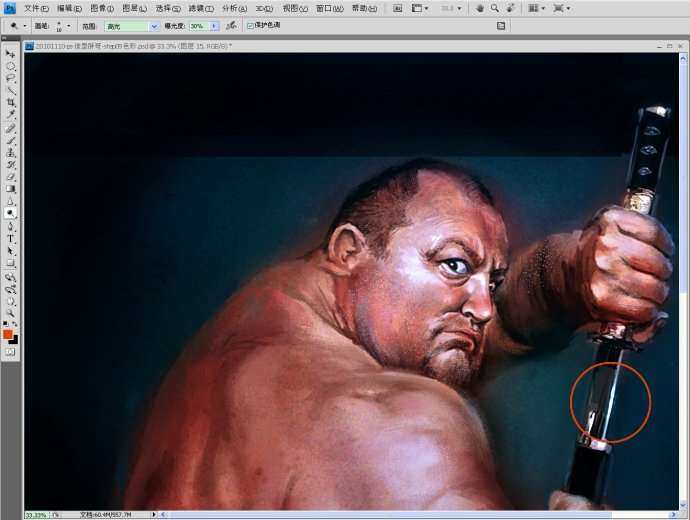Open the exposure slider arrow

[214, 26]
